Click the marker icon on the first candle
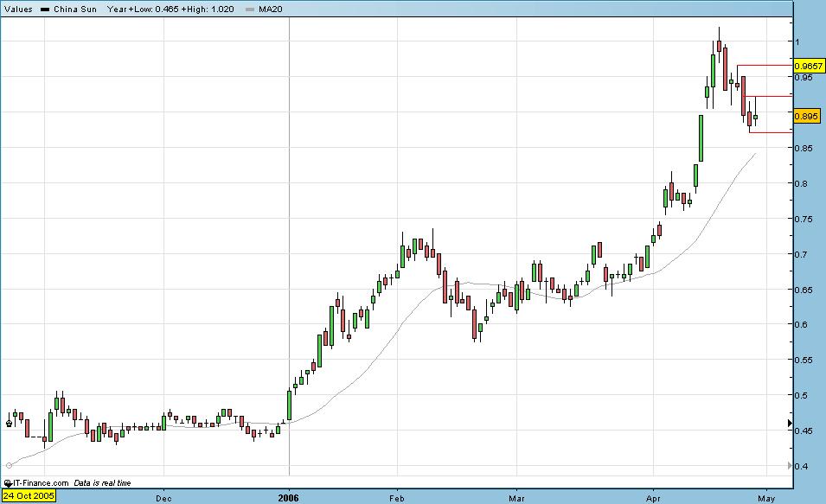Viewport: 826px width, 504px height. [9, 423]
